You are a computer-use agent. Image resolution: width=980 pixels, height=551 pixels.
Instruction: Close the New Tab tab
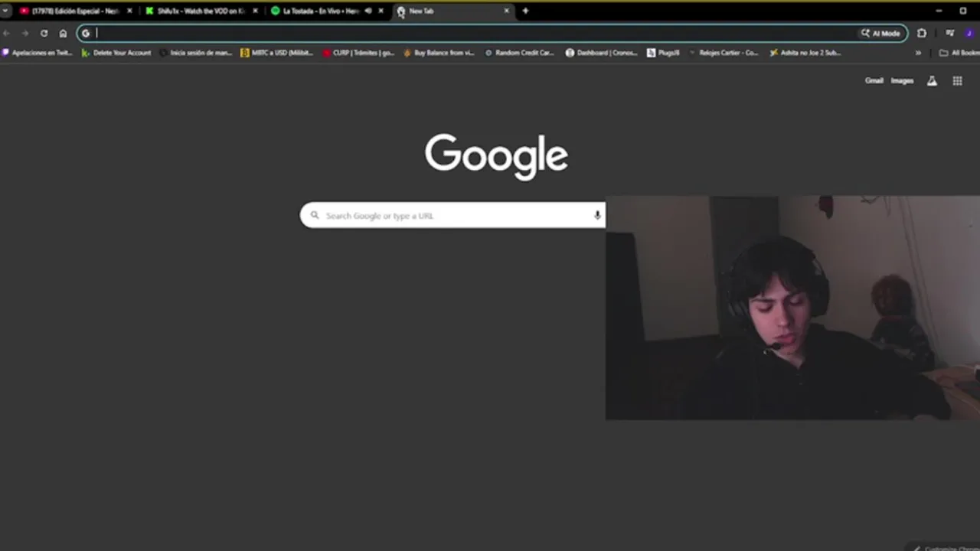(x=506, y=11)
